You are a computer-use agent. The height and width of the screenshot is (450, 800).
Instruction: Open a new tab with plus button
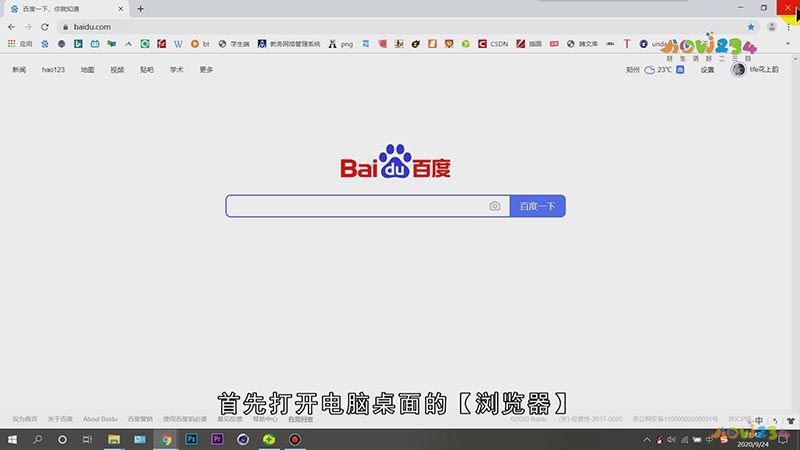[x=140, y=9]
